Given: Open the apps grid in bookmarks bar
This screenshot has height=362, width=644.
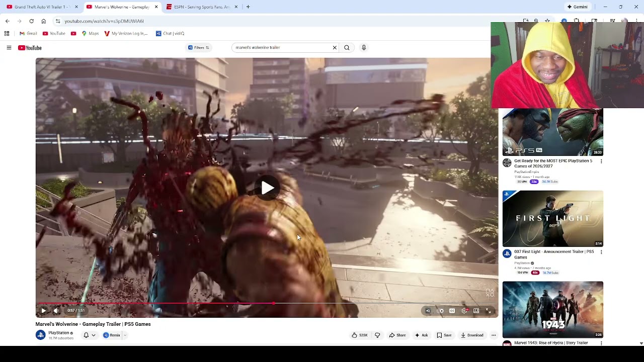Looking at the screenshot, I should (x=7, y=34).
